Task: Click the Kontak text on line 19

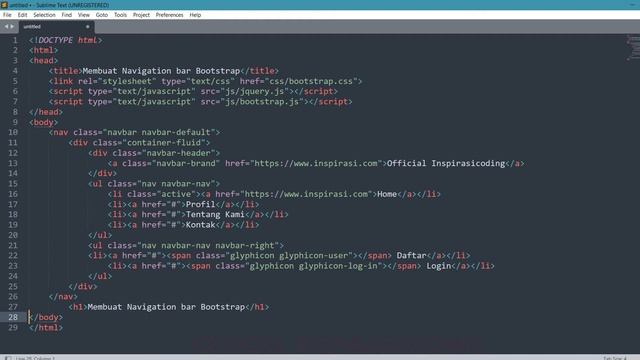Action: coord(200,224)
